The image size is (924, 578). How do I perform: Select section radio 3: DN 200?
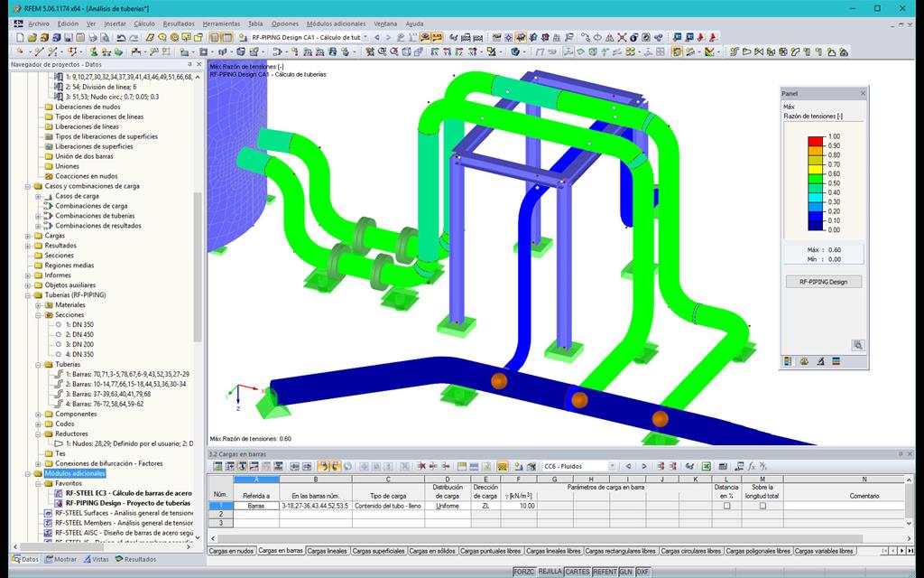[59, 344]
